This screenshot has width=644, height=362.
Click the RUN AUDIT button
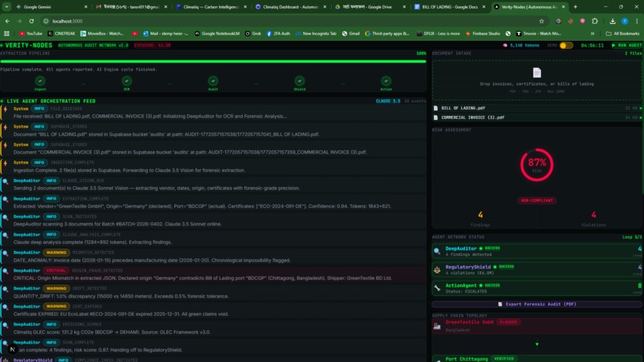626,46
